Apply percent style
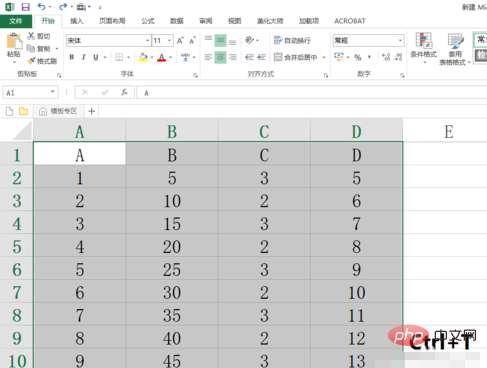 pyautogui.click(x=358, y=57)
